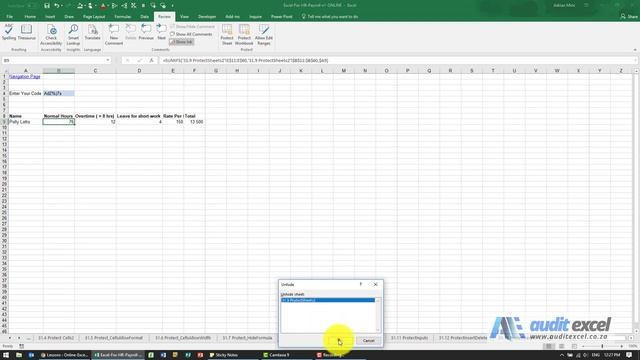Collapse the ribbon

pyautogui.click(x=635, y=50)
